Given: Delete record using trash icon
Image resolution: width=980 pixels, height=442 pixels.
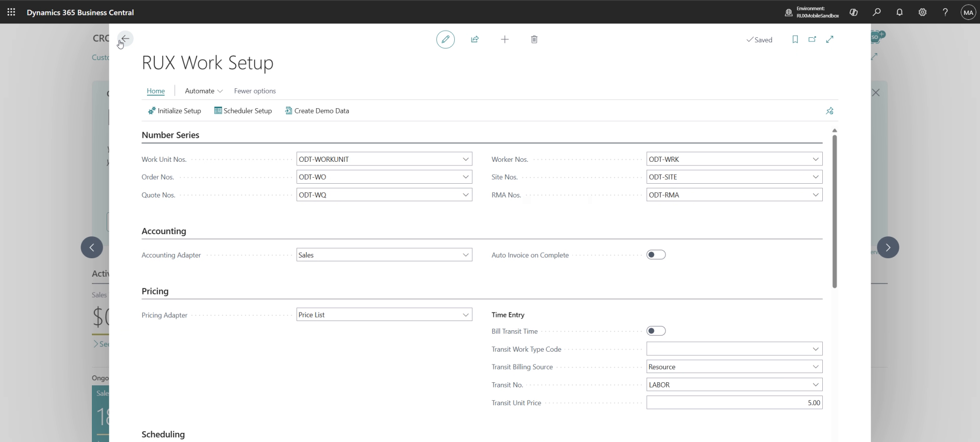Looking at the screenshot, I should [534, 39].
